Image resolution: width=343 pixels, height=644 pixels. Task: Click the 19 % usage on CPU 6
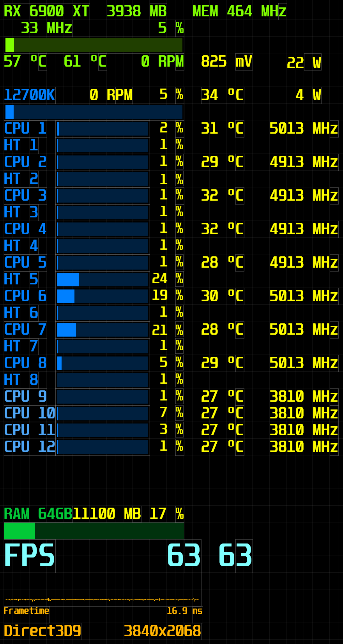pyautogui.click(x=168, y=295)
